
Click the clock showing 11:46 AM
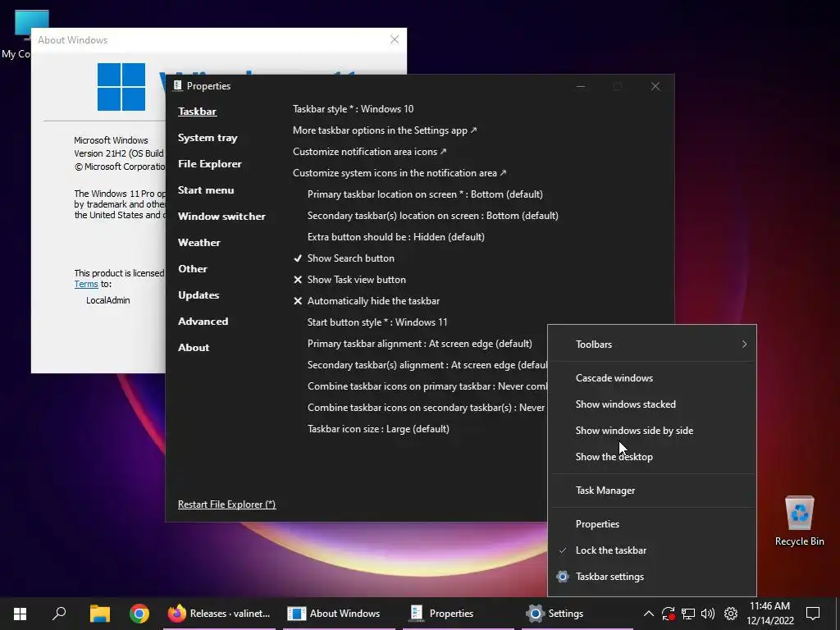770,614
